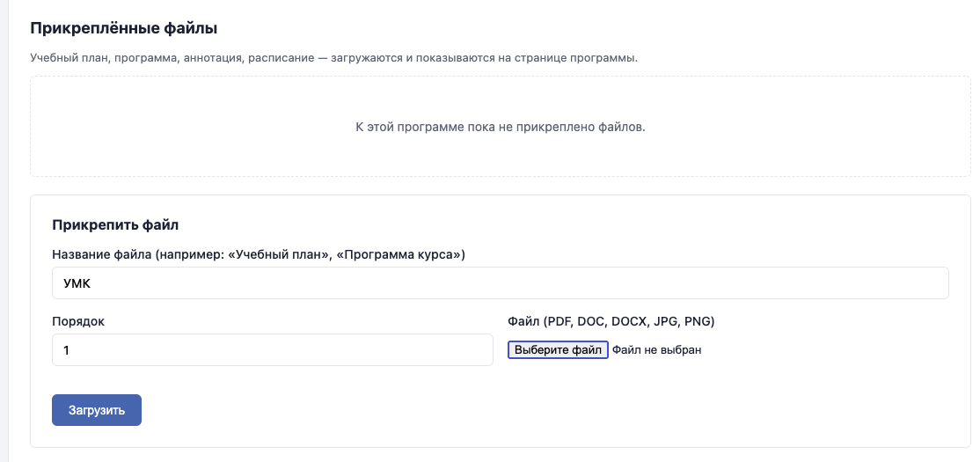Image resolution: width=980 pixels, height=462 pixels.
Task: Click the gray sidebar strip at left edge
Action: click(4, 231)
